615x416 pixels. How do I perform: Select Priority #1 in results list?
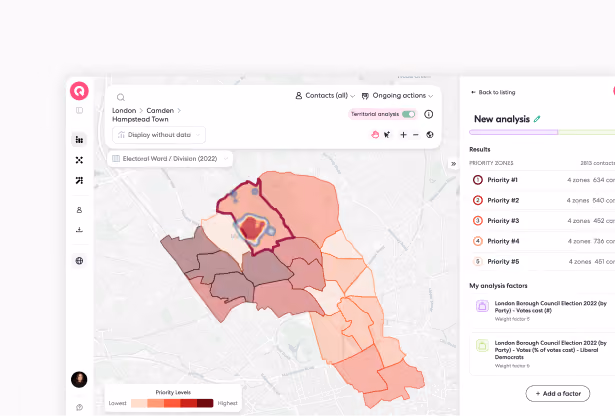[x=542, y=180]
